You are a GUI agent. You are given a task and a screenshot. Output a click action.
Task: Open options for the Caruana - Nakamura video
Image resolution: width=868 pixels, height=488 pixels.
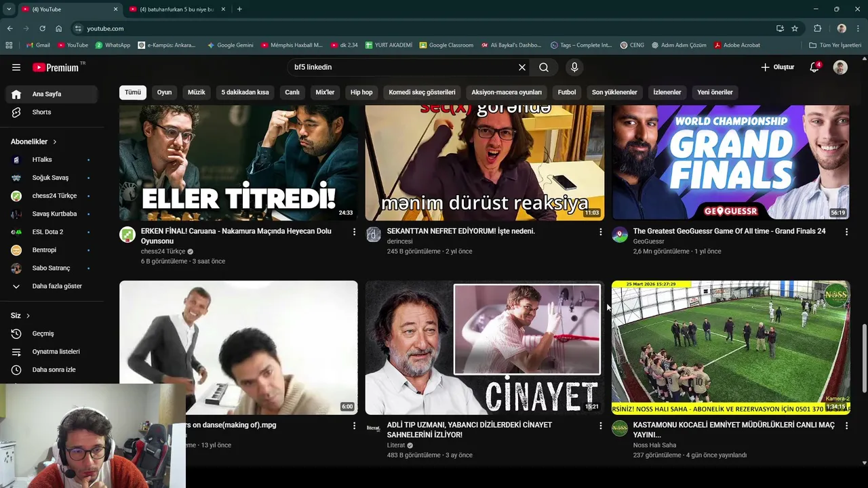pyautogui.click(x=354, y=232)
